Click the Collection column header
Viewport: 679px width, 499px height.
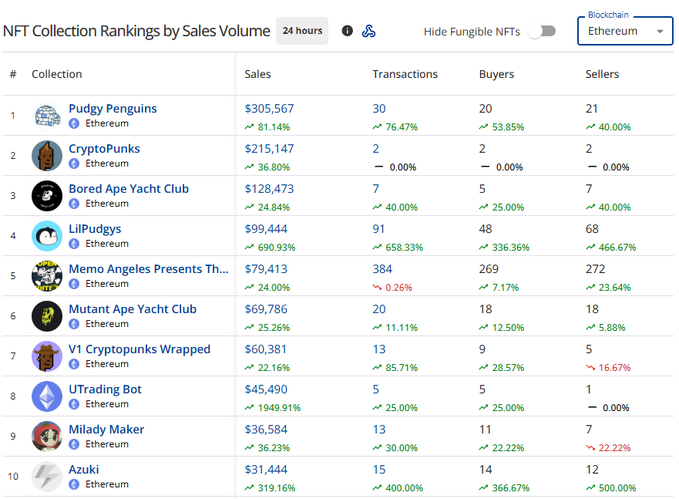point(57,74)
